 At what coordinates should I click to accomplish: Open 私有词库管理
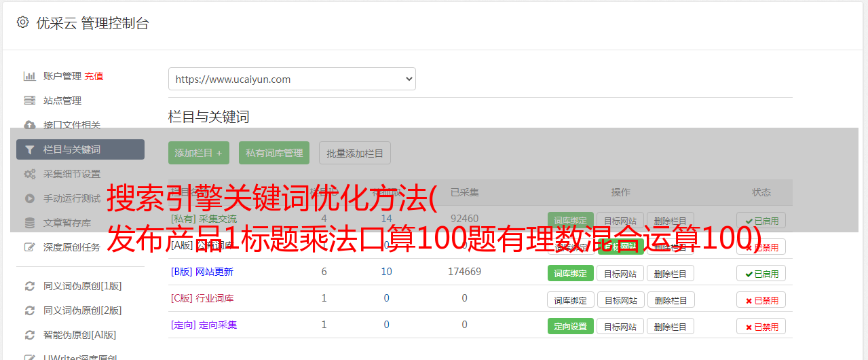274,153
